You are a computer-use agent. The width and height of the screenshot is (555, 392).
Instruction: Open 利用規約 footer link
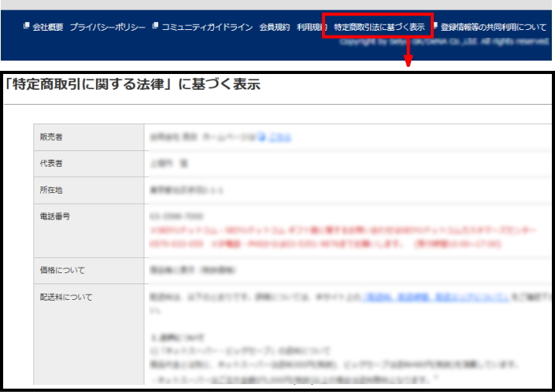(x=312, y=28)
